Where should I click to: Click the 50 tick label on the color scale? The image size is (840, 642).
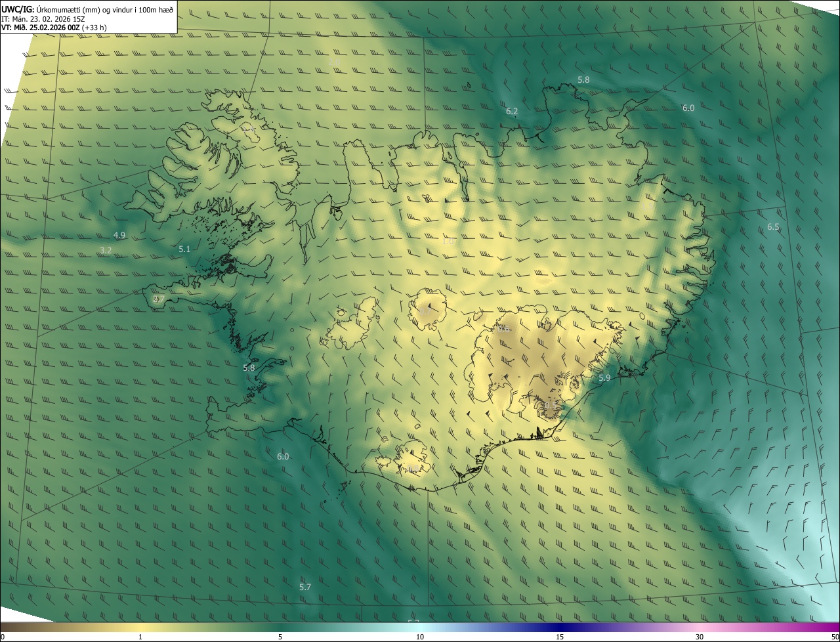click(x=835, y=637)
